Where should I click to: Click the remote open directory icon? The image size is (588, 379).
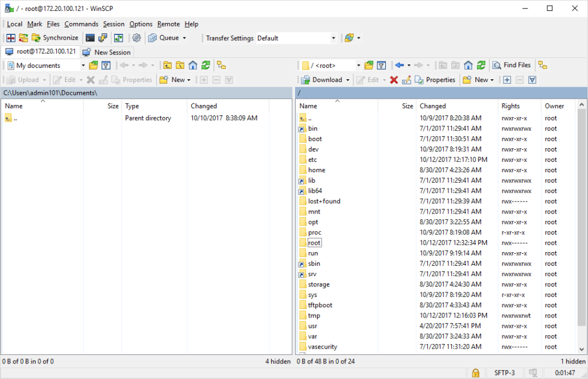(369, 65)
